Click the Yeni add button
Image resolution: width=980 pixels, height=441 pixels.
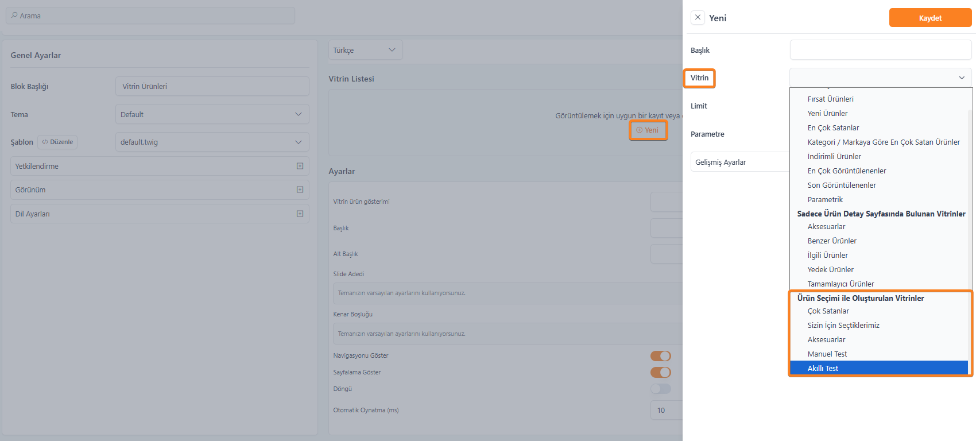pos(648,130)
